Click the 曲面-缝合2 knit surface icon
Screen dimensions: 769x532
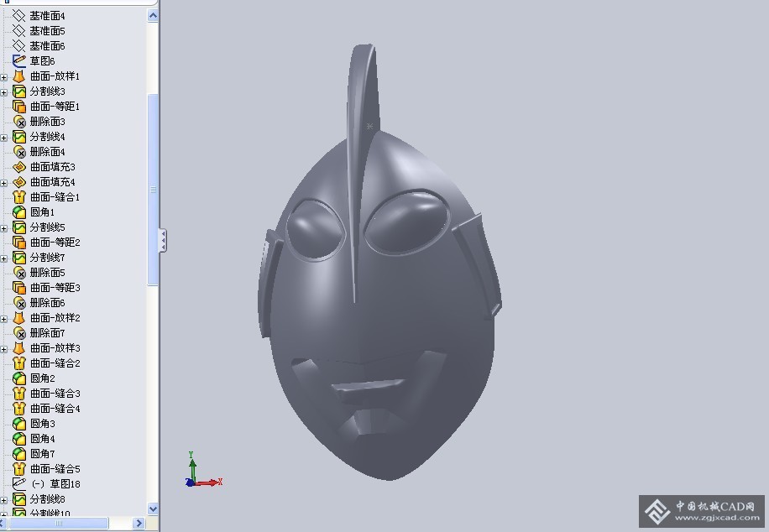click(x=18, y=363)
